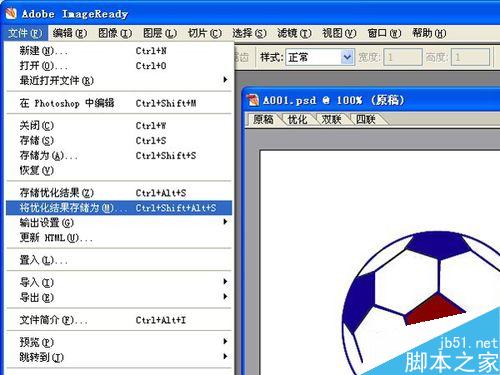The image size is (500, 375).
Task: Choose 新建(N)... from file menu
Action: click(x=119, y=51)
